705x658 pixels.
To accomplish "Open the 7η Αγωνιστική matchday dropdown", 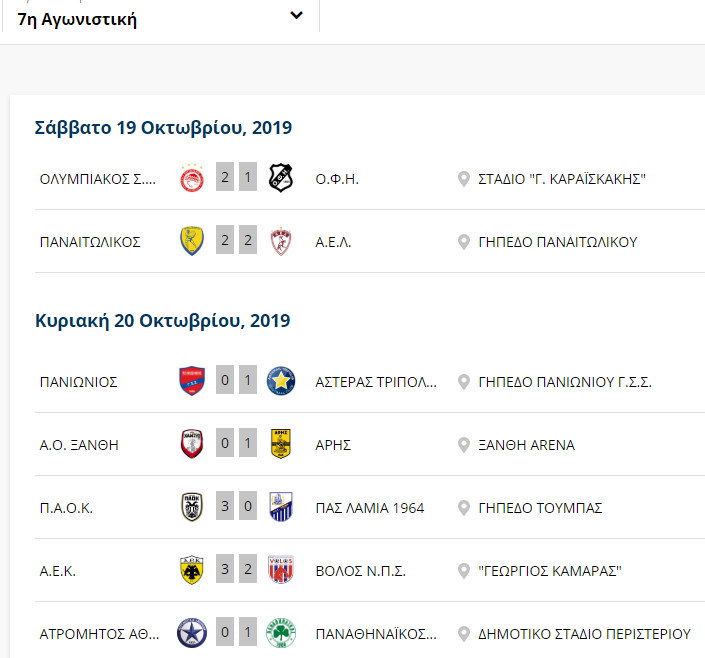I will 161,16.
